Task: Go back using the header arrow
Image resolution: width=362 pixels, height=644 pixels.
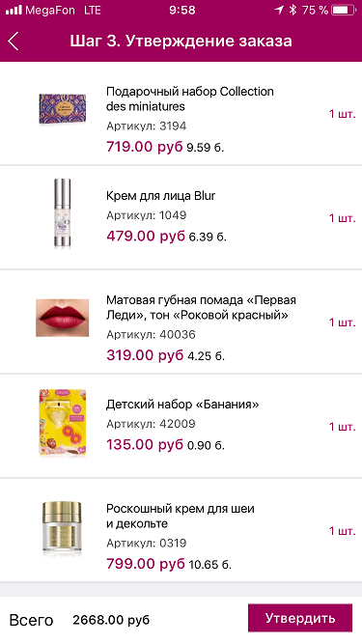Action: pos(14,42)
